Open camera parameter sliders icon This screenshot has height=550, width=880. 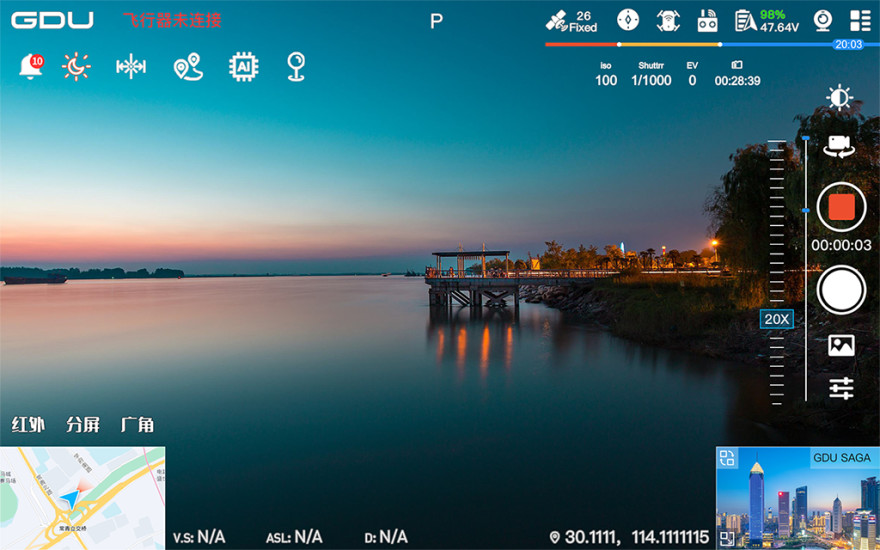point(841,388)
